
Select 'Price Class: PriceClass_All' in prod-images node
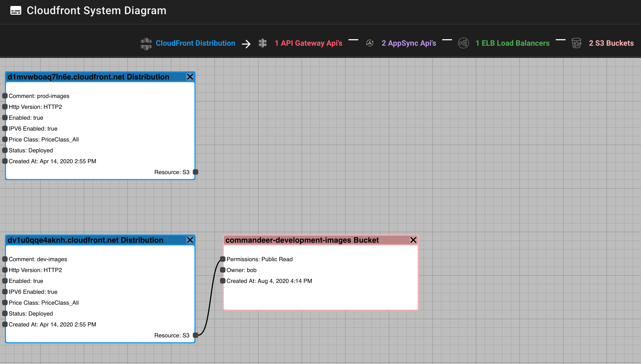pyautogui.click(x=44, y=140)
